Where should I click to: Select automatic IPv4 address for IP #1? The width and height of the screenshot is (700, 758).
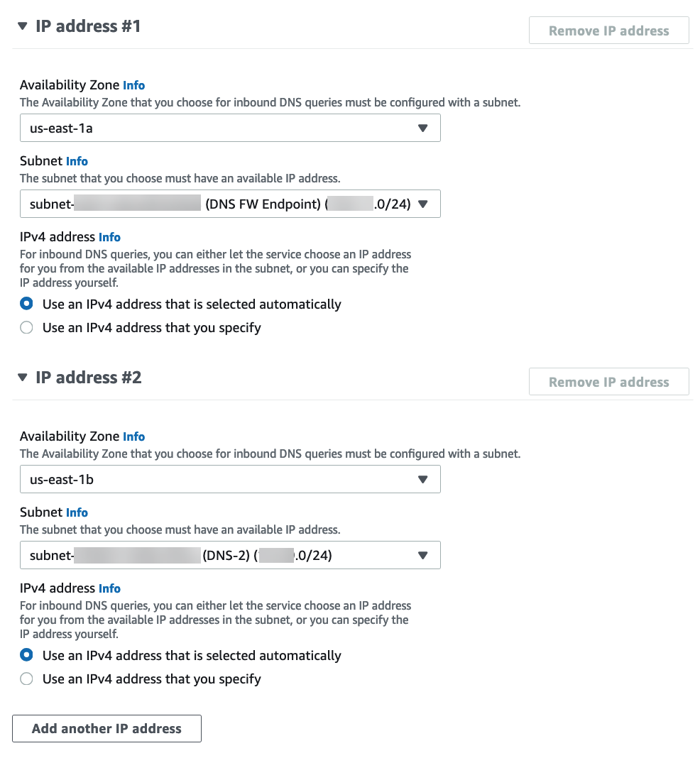27,304
